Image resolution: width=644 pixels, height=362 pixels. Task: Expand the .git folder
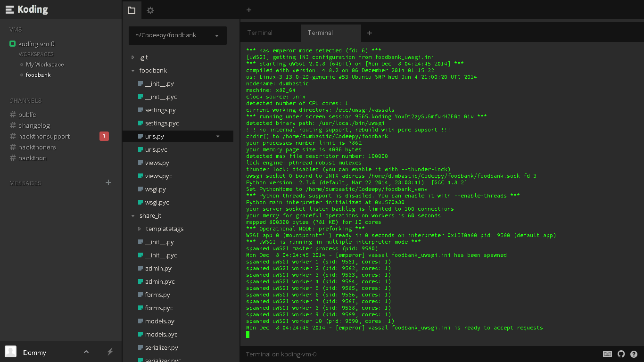(x=132, y=57)
